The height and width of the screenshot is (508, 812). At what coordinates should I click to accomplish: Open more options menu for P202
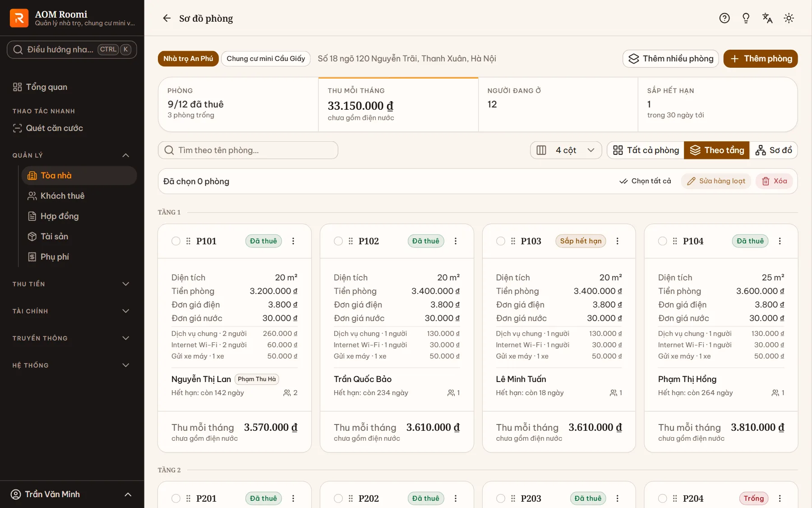(456, 499)
